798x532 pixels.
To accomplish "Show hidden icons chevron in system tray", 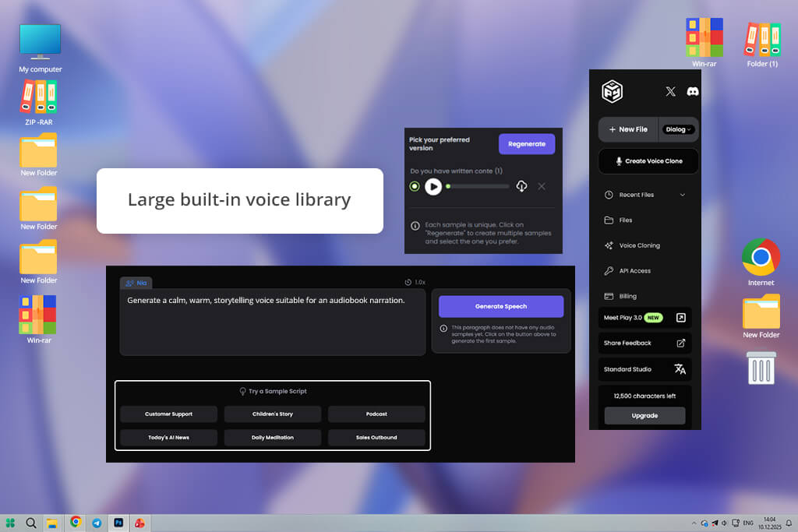I will 694,523.
